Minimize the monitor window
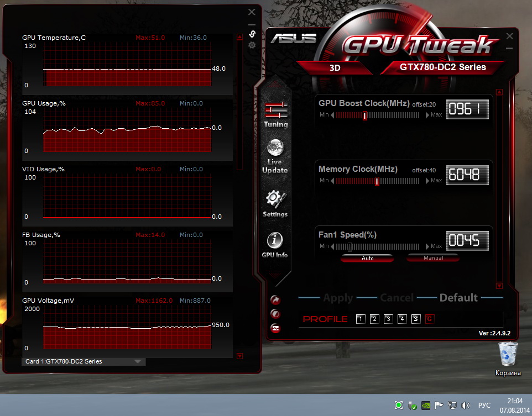The width and height of the screenshot is (532, 416). point(252,24)
